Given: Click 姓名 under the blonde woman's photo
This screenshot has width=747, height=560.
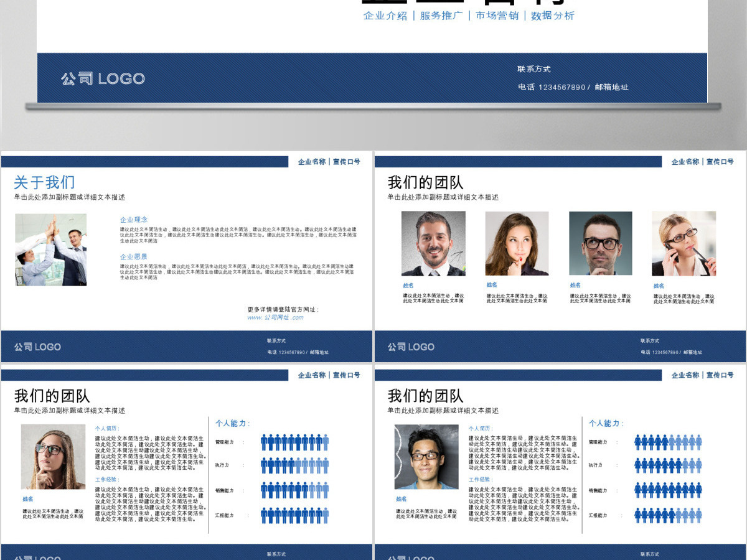Looking at the screenshot, I should [659, 286].
